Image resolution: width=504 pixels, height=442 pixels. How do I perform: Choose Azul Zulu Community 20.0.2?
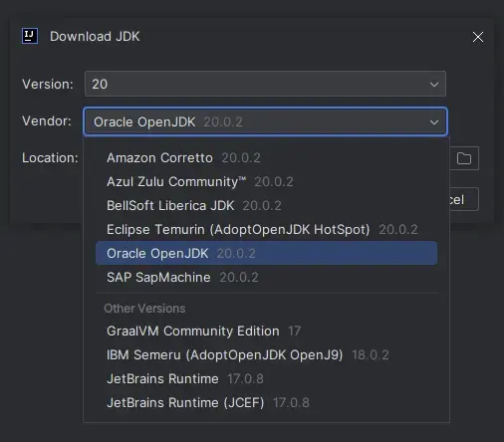(266, 182)
